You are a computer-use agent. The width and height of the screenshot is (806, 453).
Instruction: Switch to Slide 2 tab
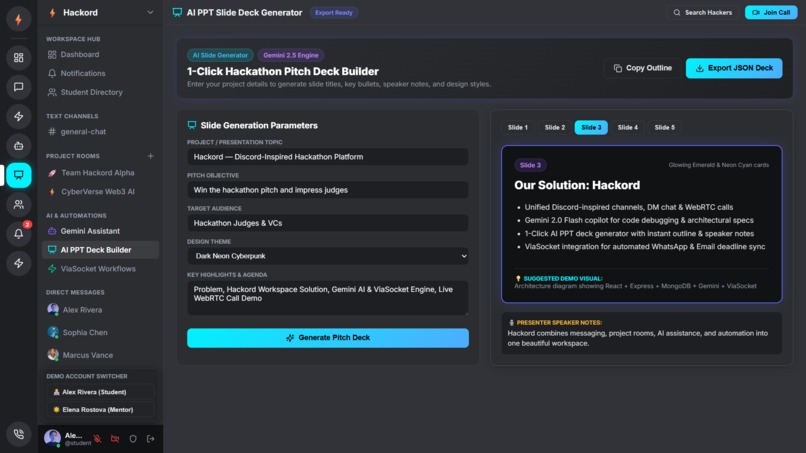pos(555,128)
